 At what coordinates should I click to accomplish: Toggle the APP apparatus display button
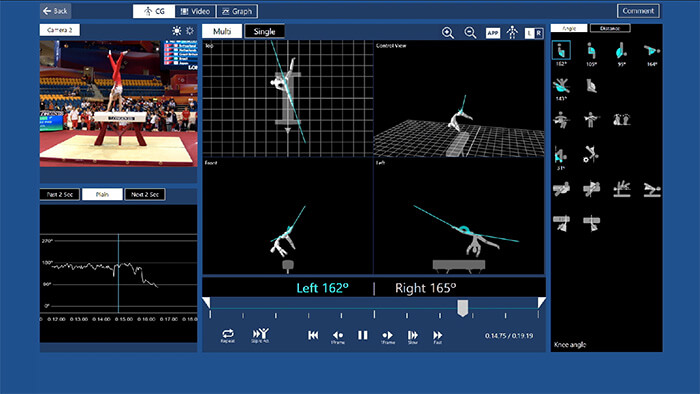coord(492,33)
